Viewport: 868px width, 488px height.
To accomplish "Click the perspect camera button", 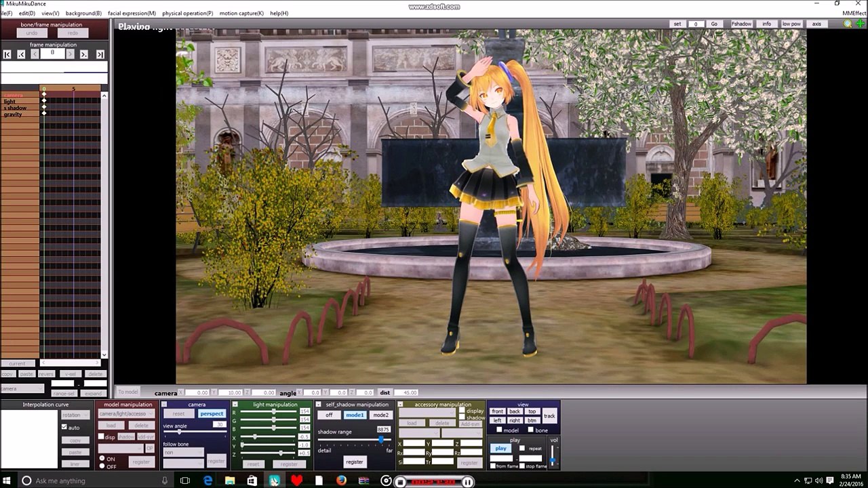I will pos(212,413).
